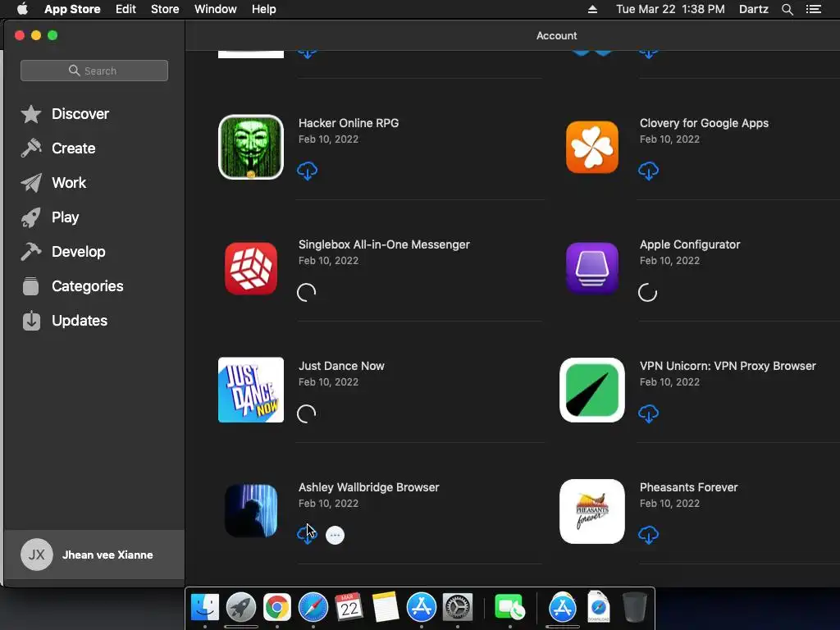Click Apple Configurator loading spinner
Image resolution: width=840 pixels, height=630 pixels.
coord(648,293)
